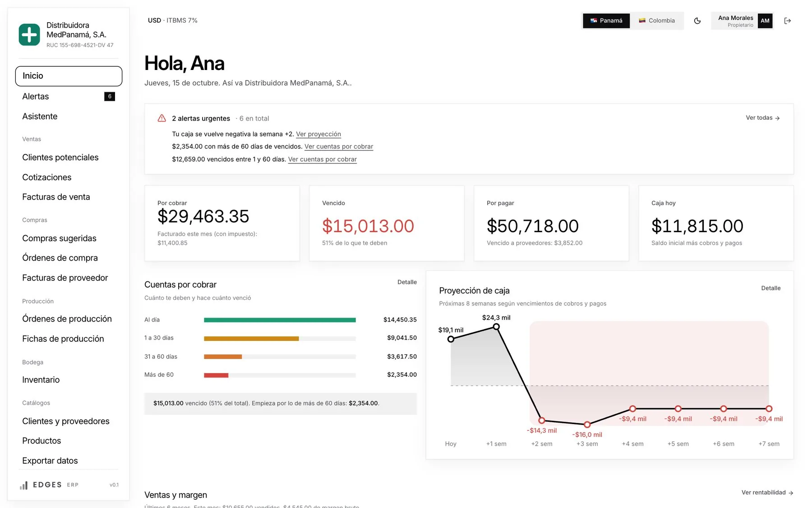Click the green MedPanamá cross logo

(x=29, y=35)
